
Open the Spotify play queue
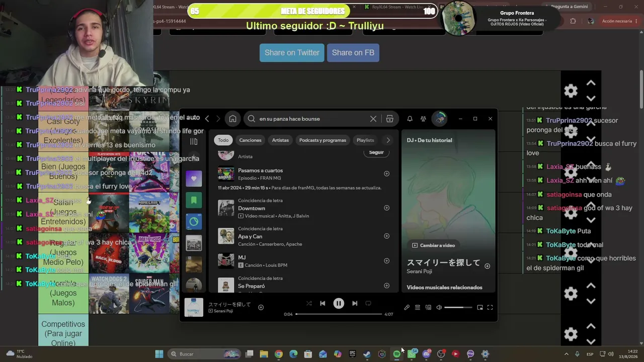click(417, 307)
